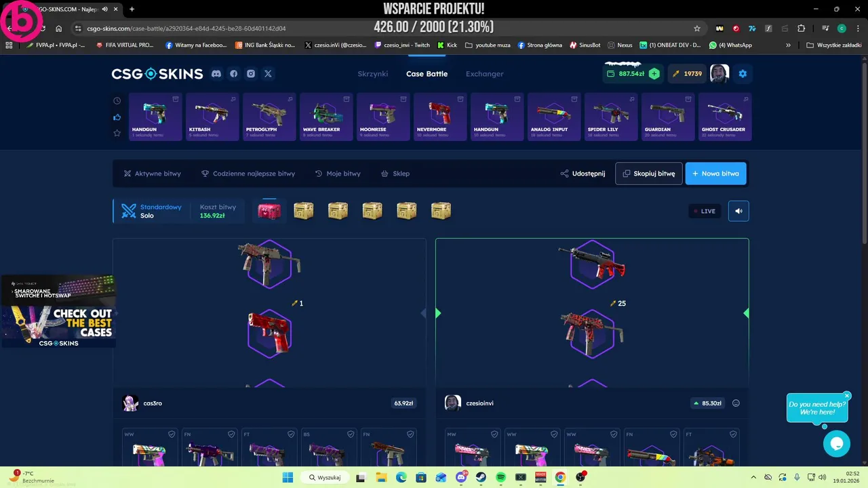Click player name czesioinvi

tap(479, 403)
